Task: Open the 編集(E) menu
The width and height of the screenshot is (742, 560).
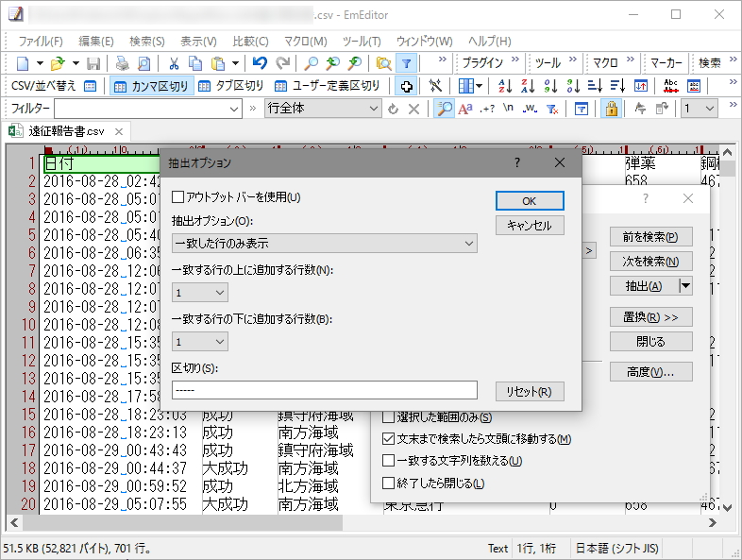Action: tap(96, 42)
